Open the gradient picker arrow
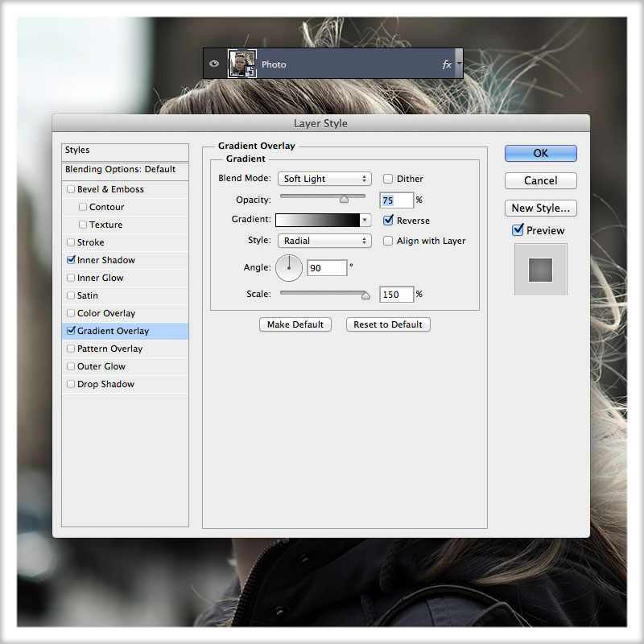The height and width of the screenshot is (644, 644). click(x=365, y=220)
